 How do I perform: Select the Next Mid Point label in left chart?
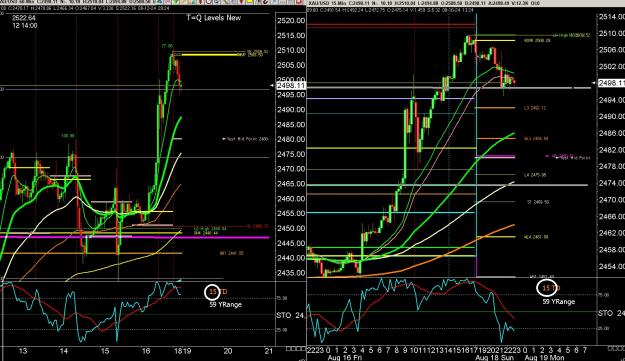tap(245, 139)
